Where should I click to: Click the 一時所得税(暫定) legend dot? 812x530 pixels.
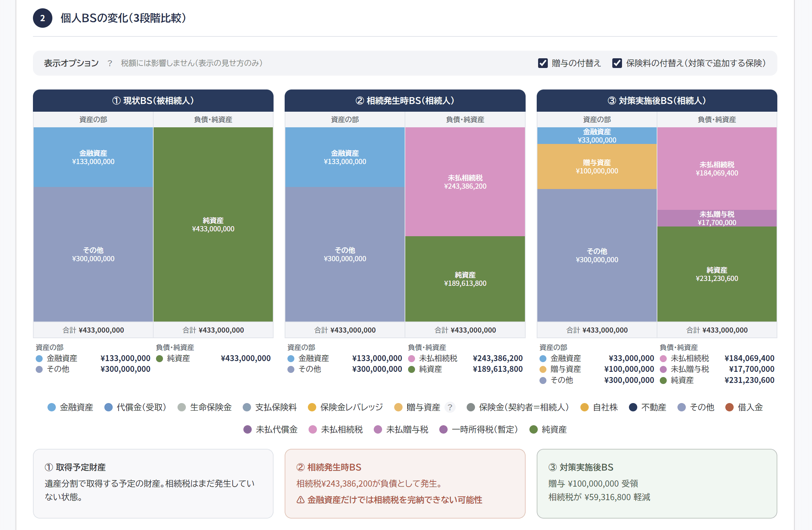click(x=443, y=429)
